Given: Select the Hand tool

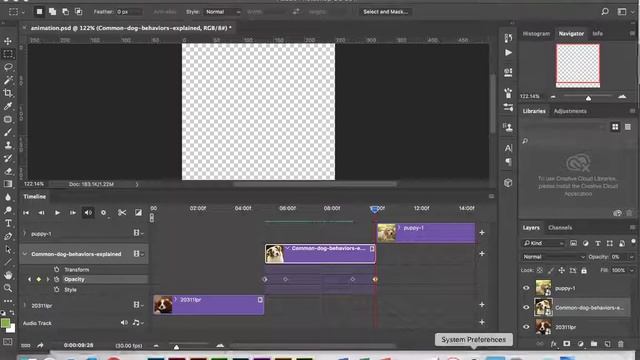Looking at the screenshot, I should 8,275.
